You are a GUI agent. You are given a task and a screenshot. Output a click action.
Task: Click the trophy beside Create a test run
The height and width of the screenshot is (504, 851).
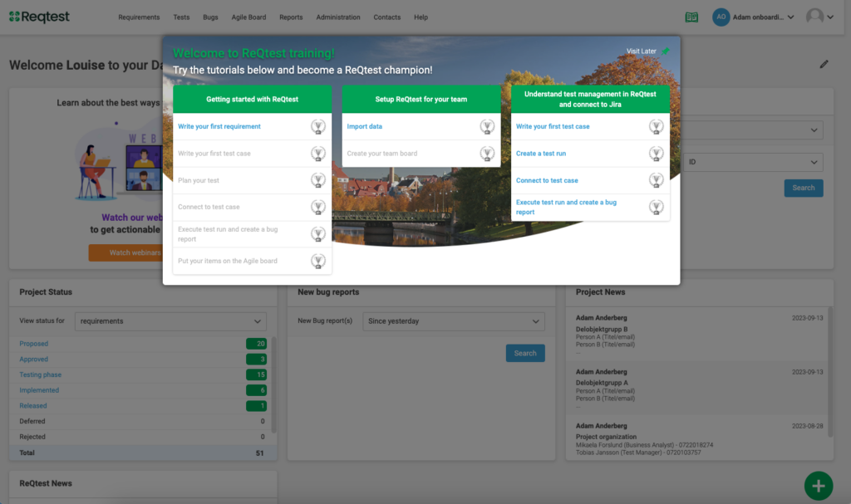[x=657, y=154]
